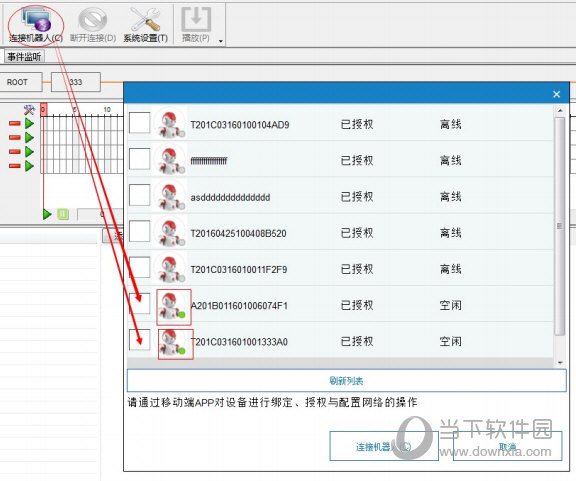Click online robot avatar of A201B011601006074F1
Image resolution: width=576 pixels, height=481 pixels.
(x=174, y=307)
